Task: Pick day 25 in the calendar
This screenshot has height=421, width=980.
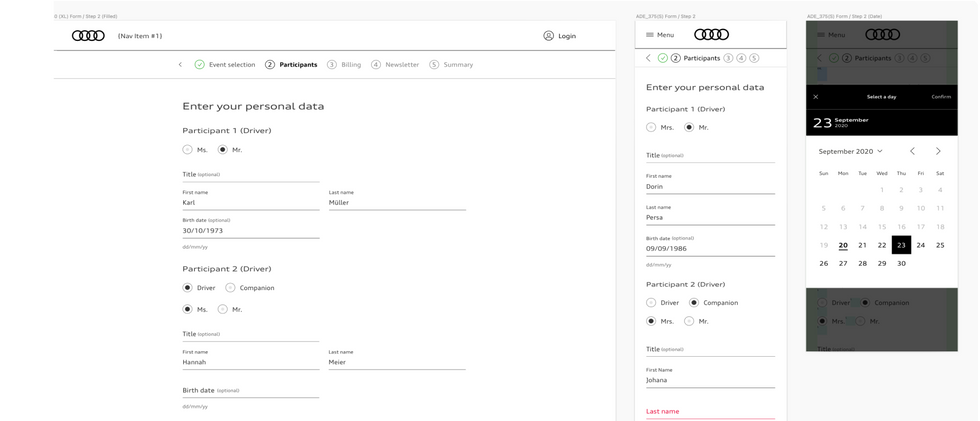Action: click(x=940, y=245)
